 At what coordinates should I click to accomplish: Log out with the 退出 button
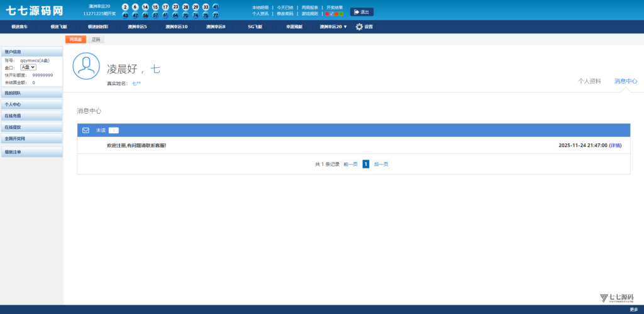[x=362, y=12]
